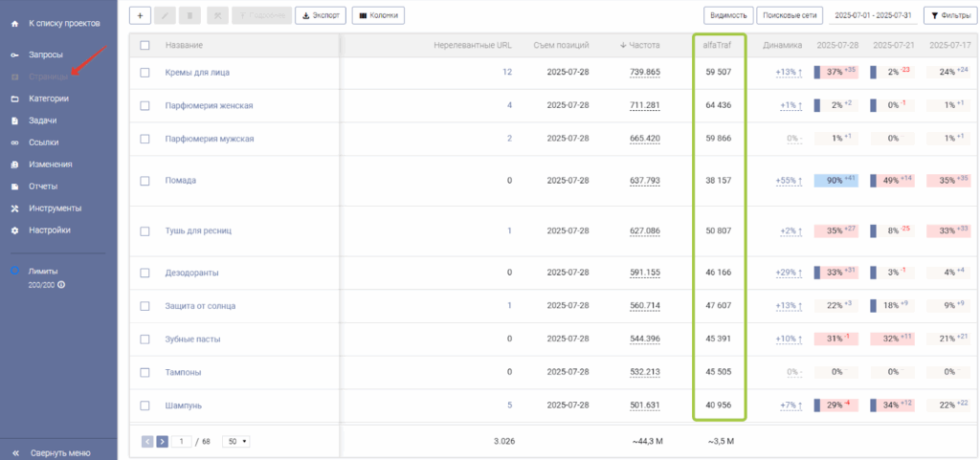Go to Отчеты in the sidebar
Image resolution: width=980 pixels, height=460 pixels.
pos(43,186)
